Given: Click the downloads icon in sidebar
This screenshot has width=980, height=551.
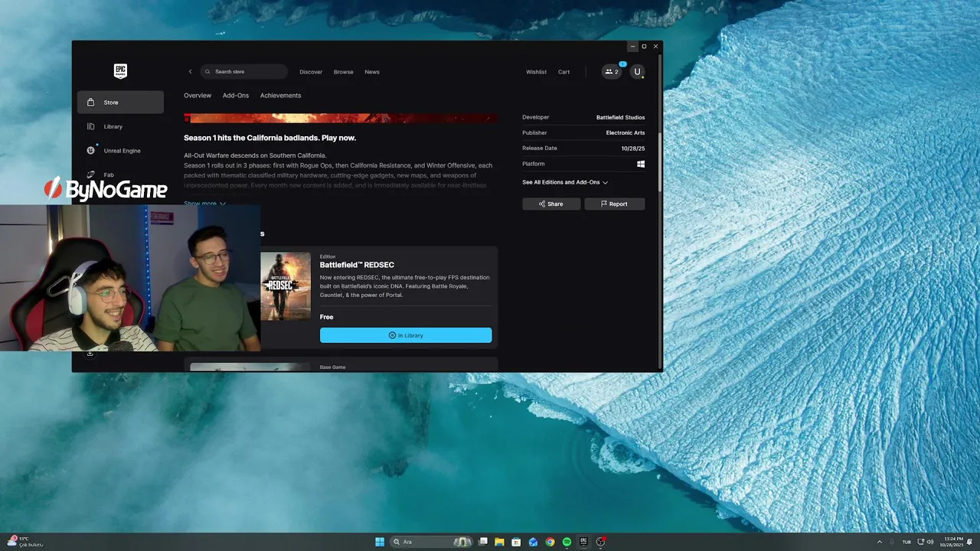Looking at the screenshot, I should tap(90, 354).
